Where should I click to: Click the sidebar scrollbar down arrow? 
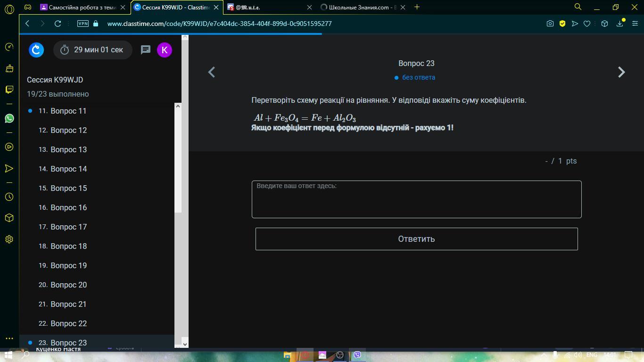(185, 344)
